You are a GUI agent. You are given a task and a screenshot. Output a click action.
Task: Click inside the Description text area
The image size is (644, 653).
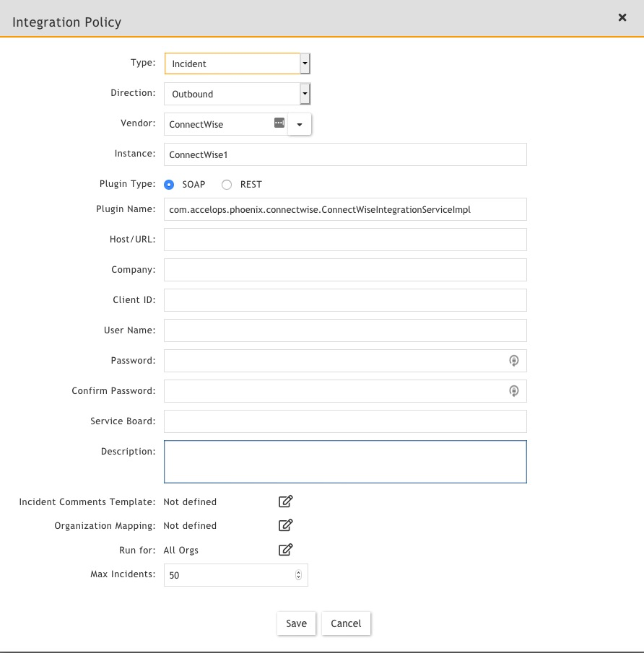(x=345, y=462)
